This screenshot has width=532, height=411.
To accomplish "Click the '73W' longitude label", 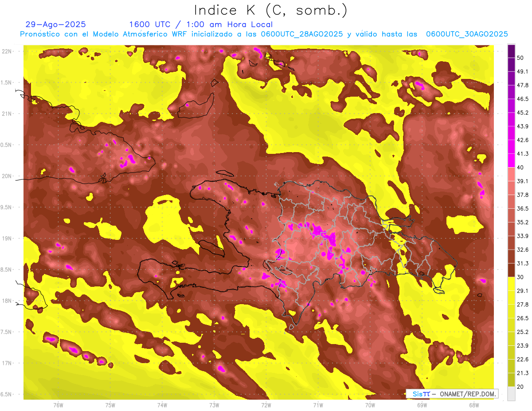I will pyautogui.click(x=214, y=405).
